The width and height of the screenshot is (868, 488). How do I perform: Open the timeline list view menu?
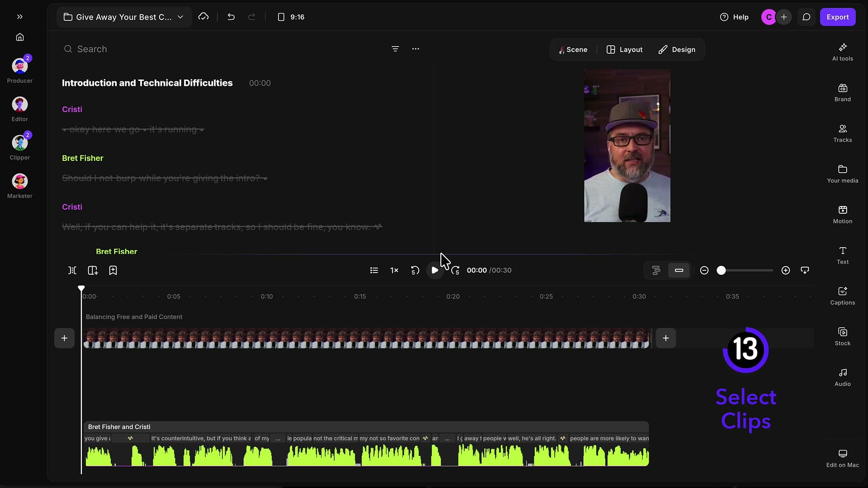click(x=374, y=270)
